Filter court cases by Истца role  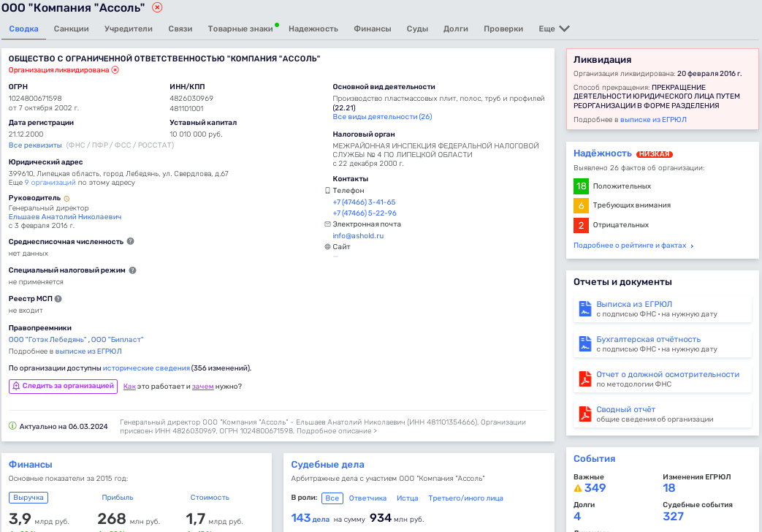407,498
